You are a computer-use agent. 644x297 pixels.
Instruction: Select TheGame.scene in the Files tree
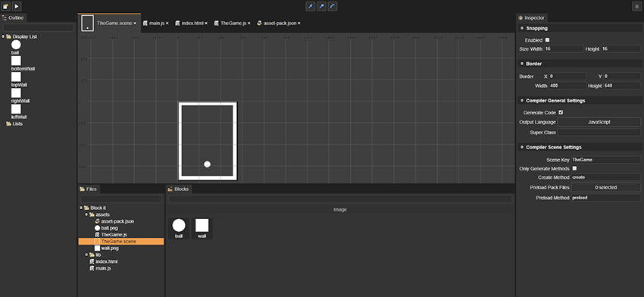point(121,242)
